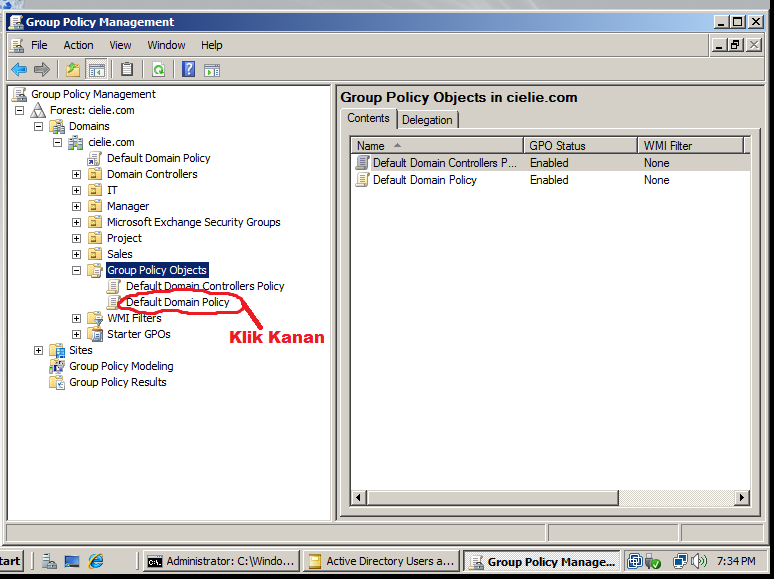Click the Domains node icon
The image size is (774, 579).
[57, 126]
